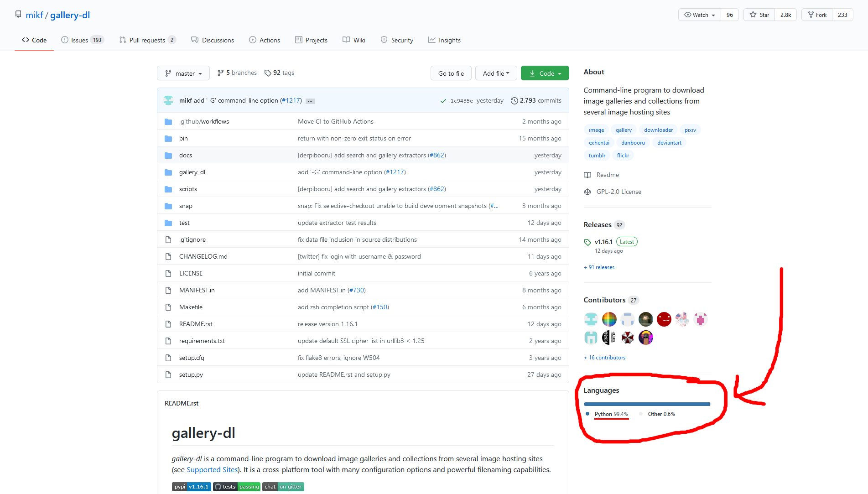Image resolution: width=868 pixels, height=494 pixels.
Task: Open the green Code download dropdown
Action: (x=545, y=73)
